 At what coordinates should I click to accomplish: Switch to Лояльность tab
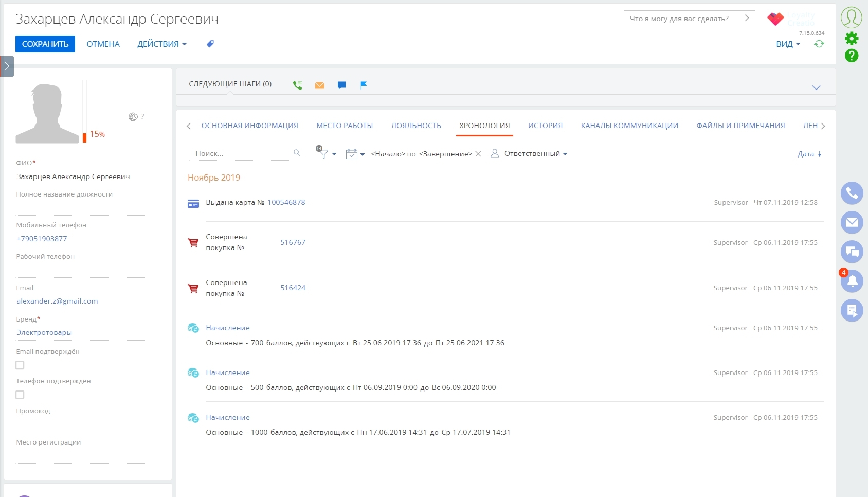click(x=416, y=126)
